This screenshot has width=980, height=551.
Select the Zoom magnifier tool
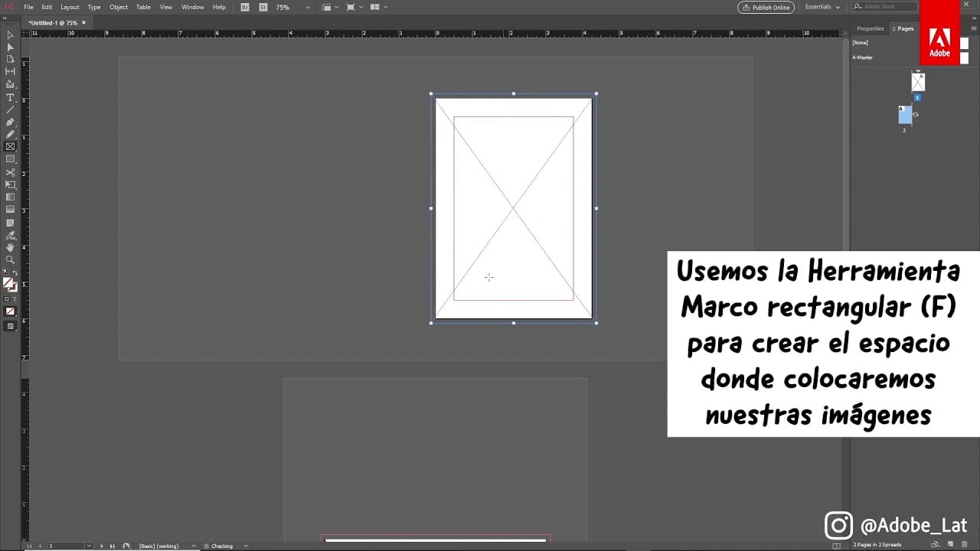tap(10, 259)
